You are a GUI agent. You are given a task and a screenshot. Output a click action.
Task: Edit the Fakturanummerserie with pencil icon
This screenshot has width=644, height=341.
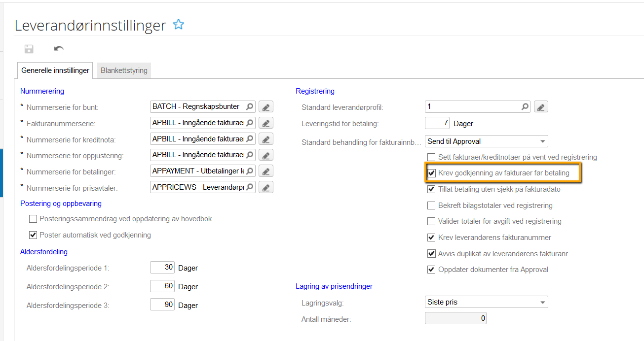point(266,123)
